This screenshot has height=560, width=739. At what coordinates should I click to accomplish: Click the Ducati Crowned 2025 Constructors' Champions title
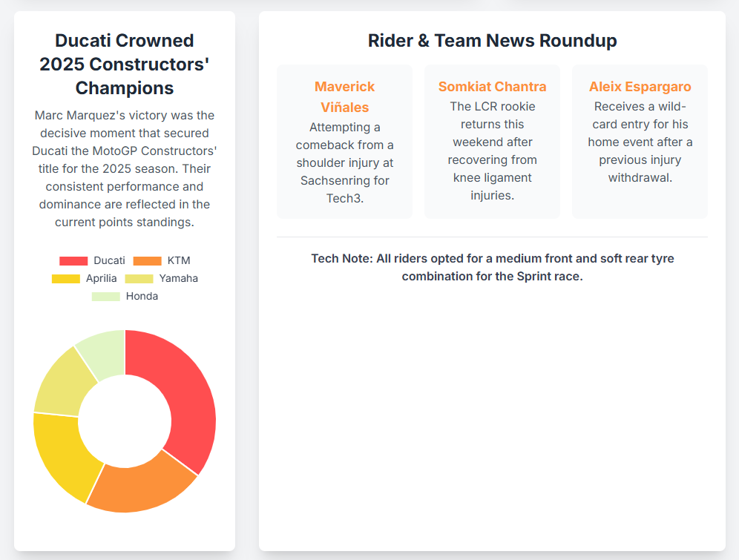click(125, 65)
